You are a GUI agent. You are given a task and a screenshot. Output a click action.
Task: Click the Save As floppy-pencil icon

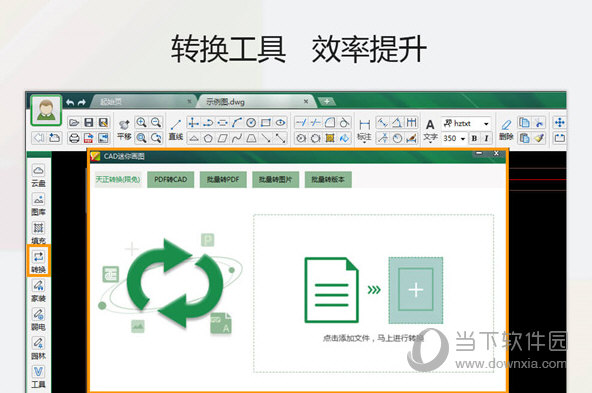click(x=103, y=122)
